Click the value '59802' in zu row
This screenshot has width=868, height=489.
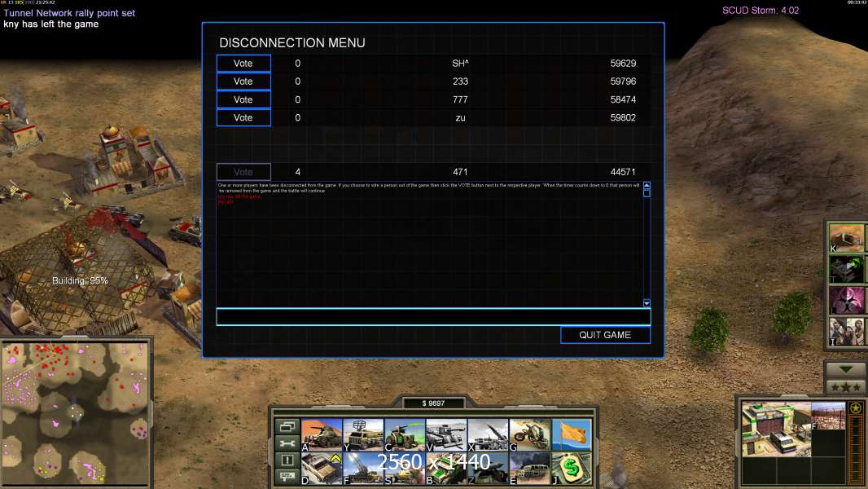pos(623,117)
